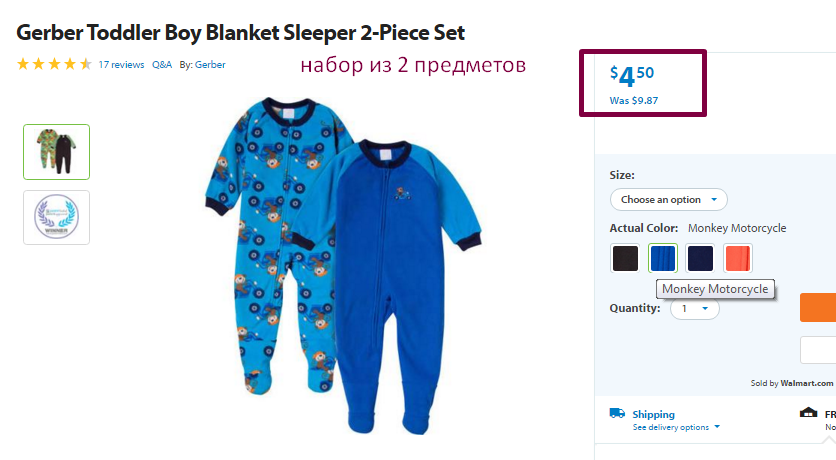Screen dimensions: 836x460
Task: Open the Size 'Choose an option' dropdown
Action: (x=669, y=199)
